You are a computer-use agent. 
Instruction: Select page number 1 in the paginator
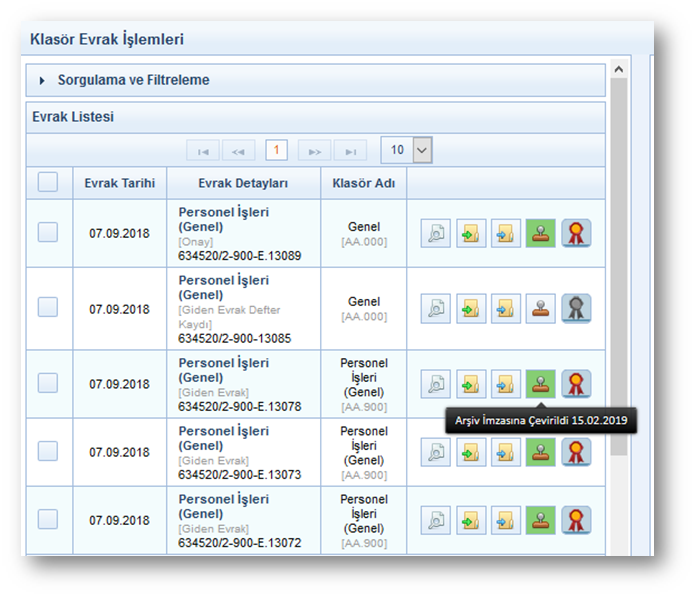[x=276, y=150]
